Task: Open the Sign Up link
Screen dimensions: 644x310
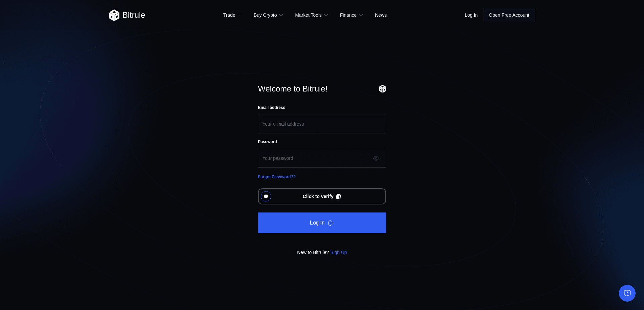Action: [338, 252]
